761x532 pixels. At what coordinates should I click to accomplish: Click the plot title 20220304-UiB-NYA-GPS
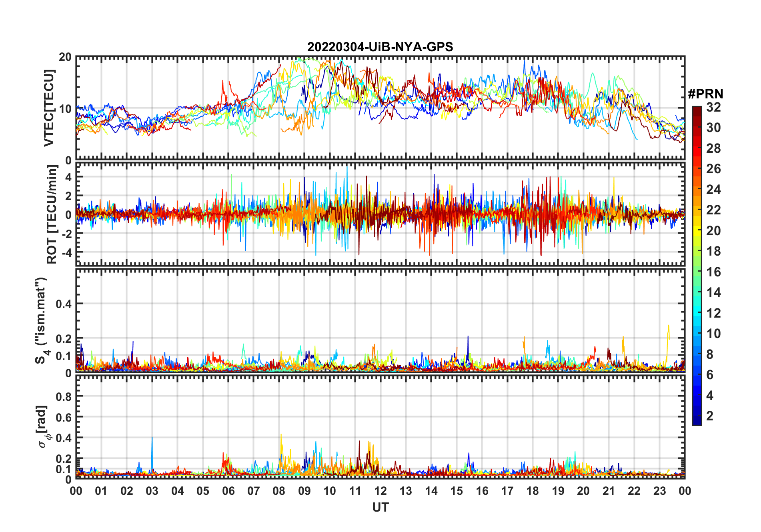[x=380, y=47]
